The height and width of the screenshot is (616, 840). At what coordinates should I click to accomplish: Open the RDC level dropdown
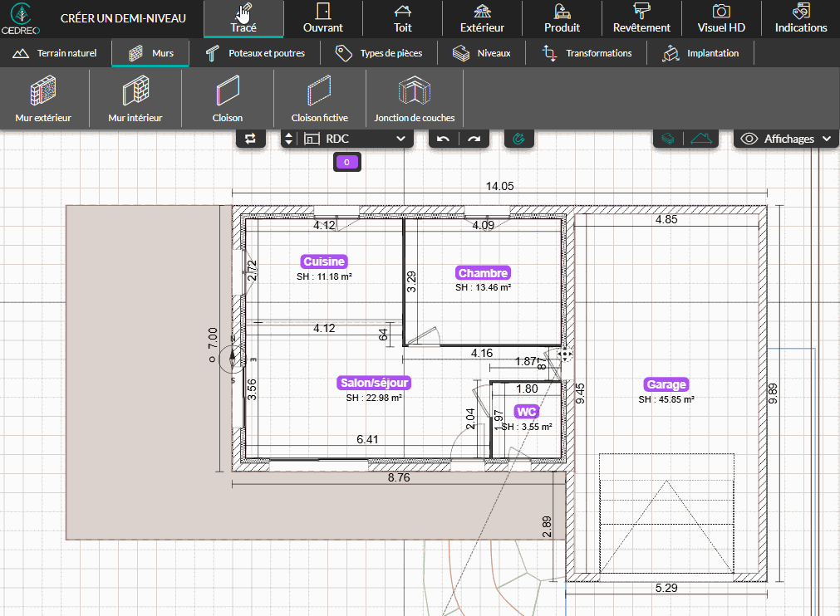point(355,139)
